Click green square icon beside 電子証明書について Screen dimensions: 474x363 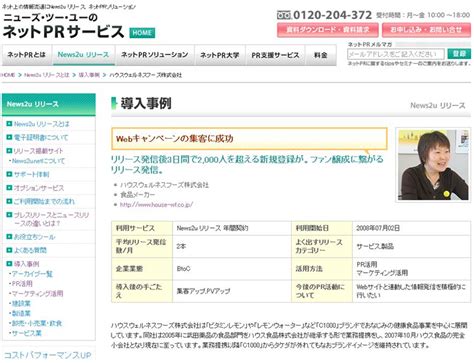pos(9,137)
